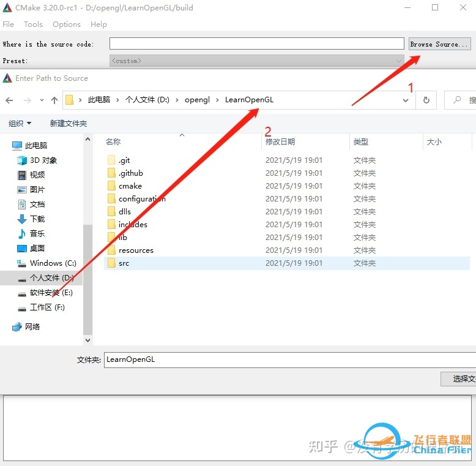Select the dlls folder icon
The height and width of the screenshot is (466, 476).
coord(111,211)
